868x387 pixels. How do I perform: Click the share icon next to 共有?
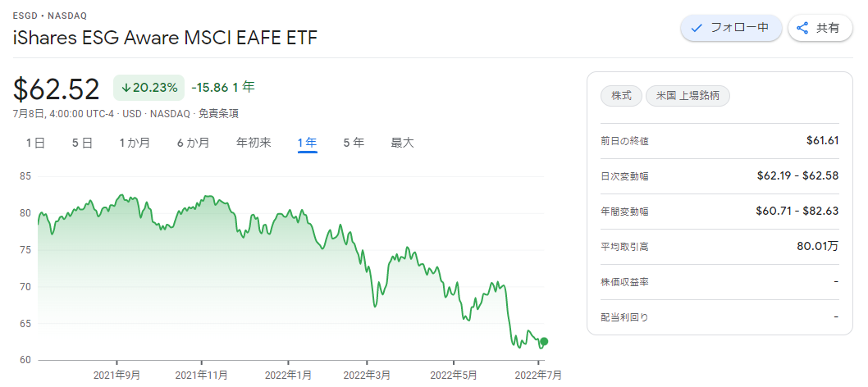coord(802,28)
